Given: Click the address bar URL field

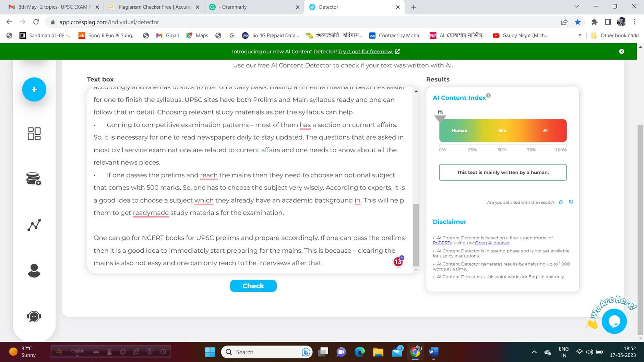Looking at the screenshot, I should click(302, 22).
